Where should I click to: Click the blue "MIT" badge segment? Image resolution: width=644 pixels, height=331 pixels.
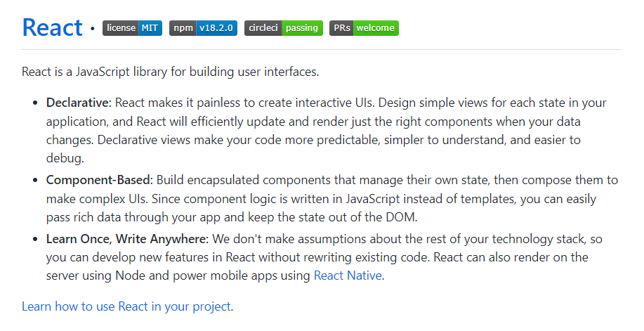click(x=150, y=28)
